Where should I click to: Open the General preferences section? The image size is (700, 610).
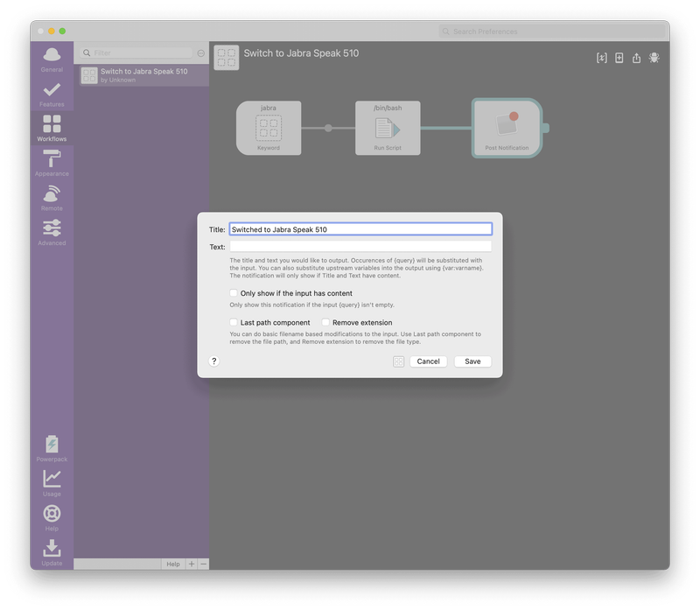click(52, 59)
